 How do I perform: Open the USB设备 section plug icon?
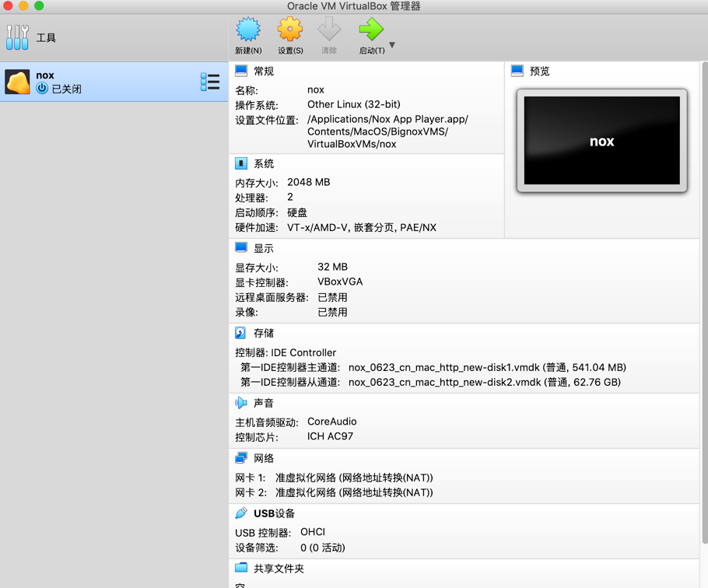pyautogui.click(x=241, y=513)
